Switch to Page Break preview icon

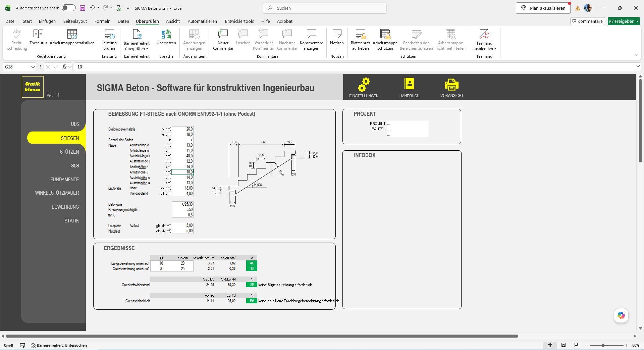[x=577, y=345]
